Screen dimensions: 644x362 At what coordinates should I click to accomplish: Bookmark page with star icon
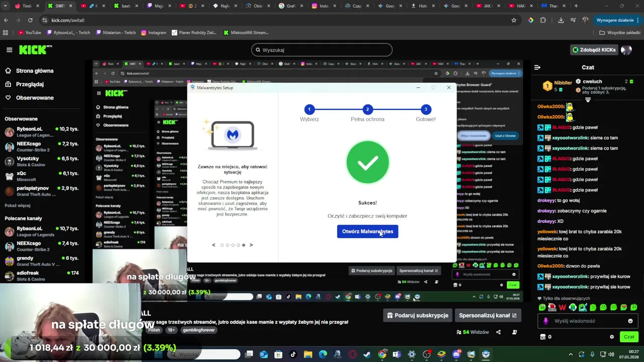514,20
